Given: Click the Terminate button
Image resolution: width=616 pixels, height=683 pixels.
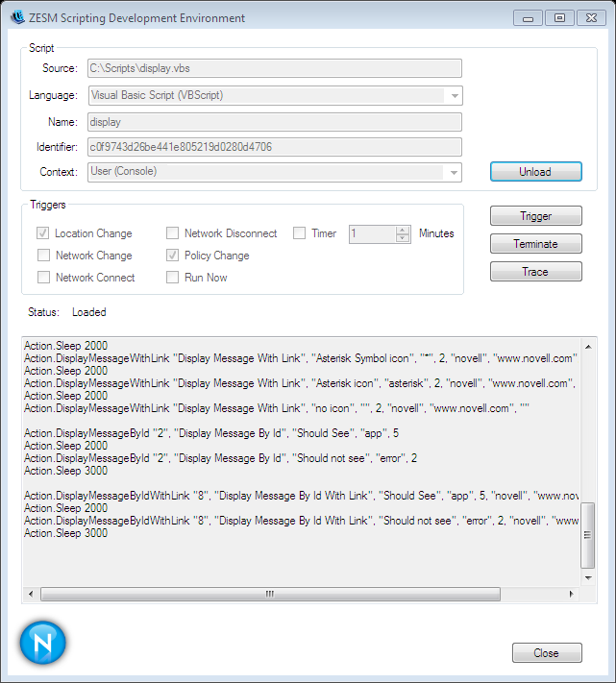Looking at the screenshot, I should pos(536,243).
